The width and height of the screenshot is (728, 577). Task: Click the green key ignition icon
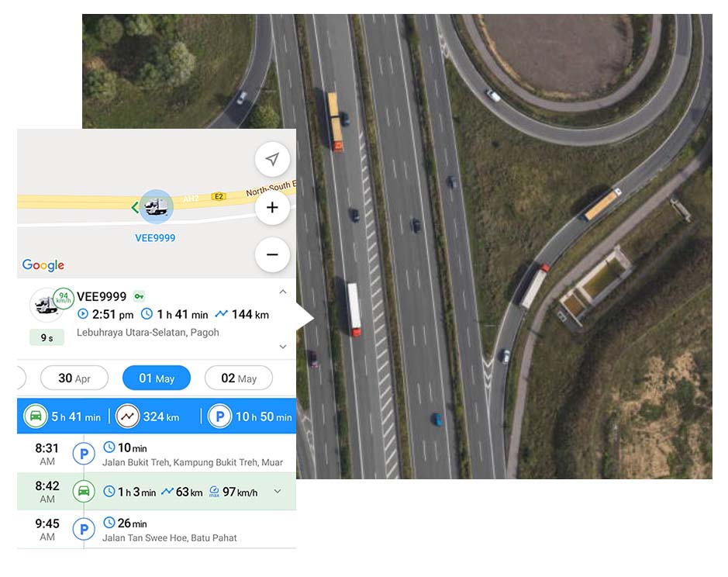tap(139, 296)
